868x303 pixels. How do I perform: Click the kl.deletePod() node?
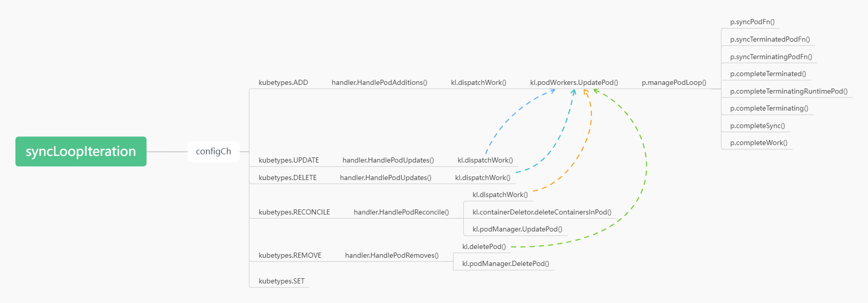(x=484, y=246)
